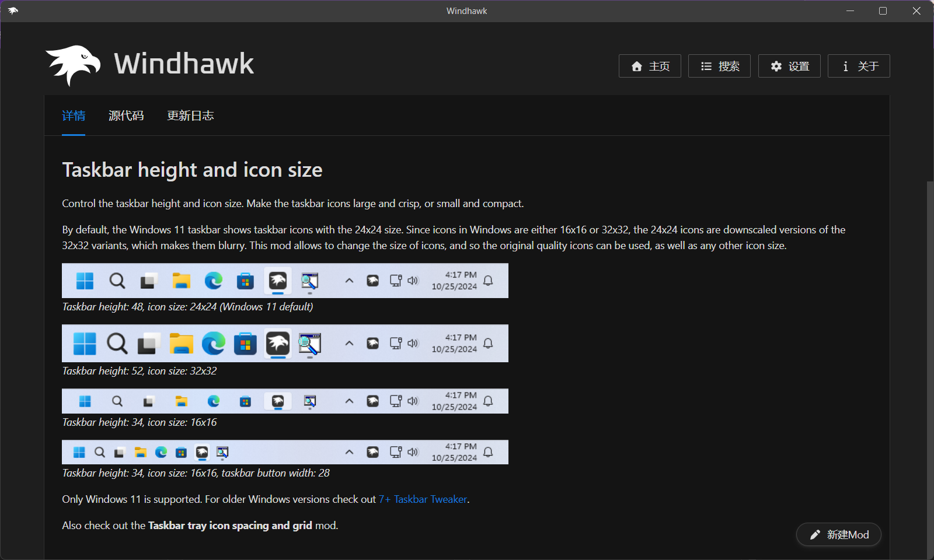Click the "Control the taskbar height and icon size" sentence
The image size is (934, 560).
[x=293, y=204]
